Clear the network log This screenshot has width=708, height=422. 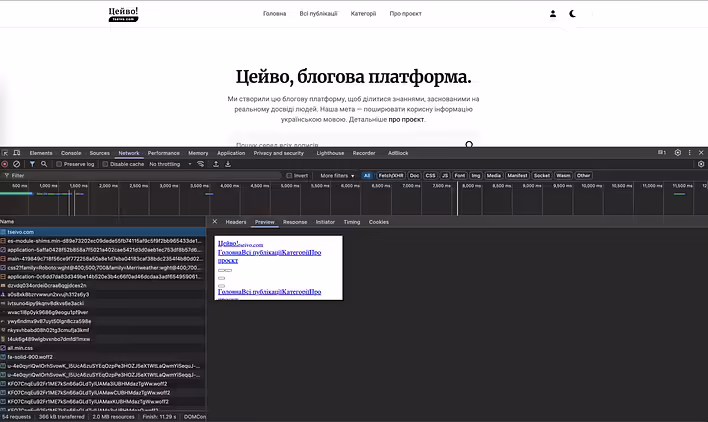coord(17,164)
